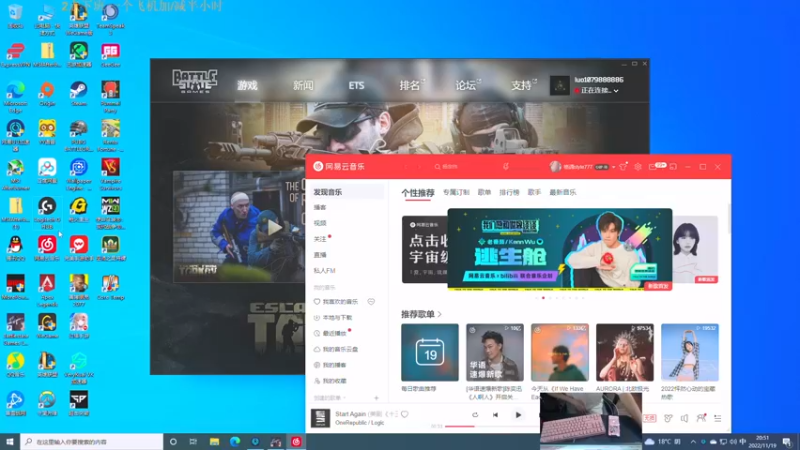Image resolution: width=800 pixels, height=450 pixels.
Task: Switch NetEase to mini player mode
Action: 673,167
